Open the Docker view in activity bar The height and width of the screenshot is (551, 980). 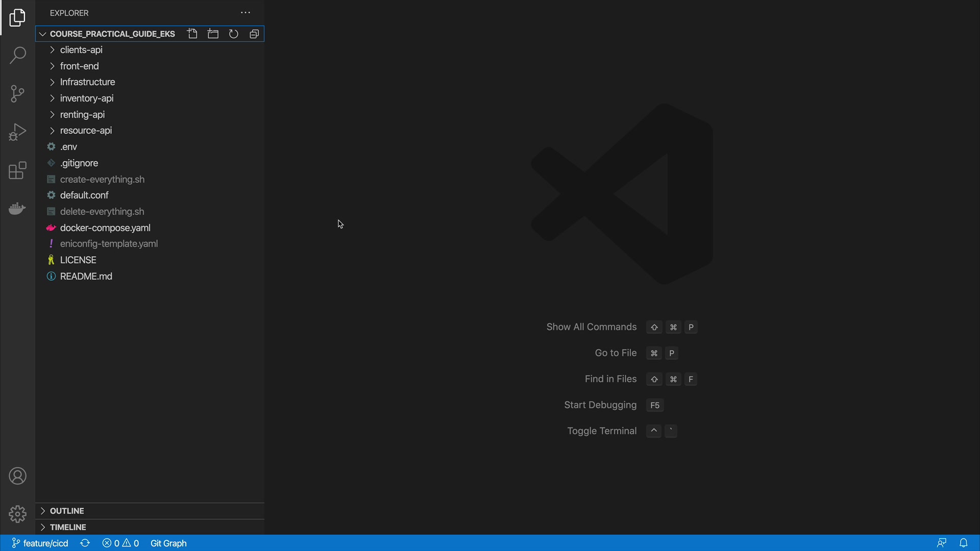pyautogui.click(x=17, y=209)
